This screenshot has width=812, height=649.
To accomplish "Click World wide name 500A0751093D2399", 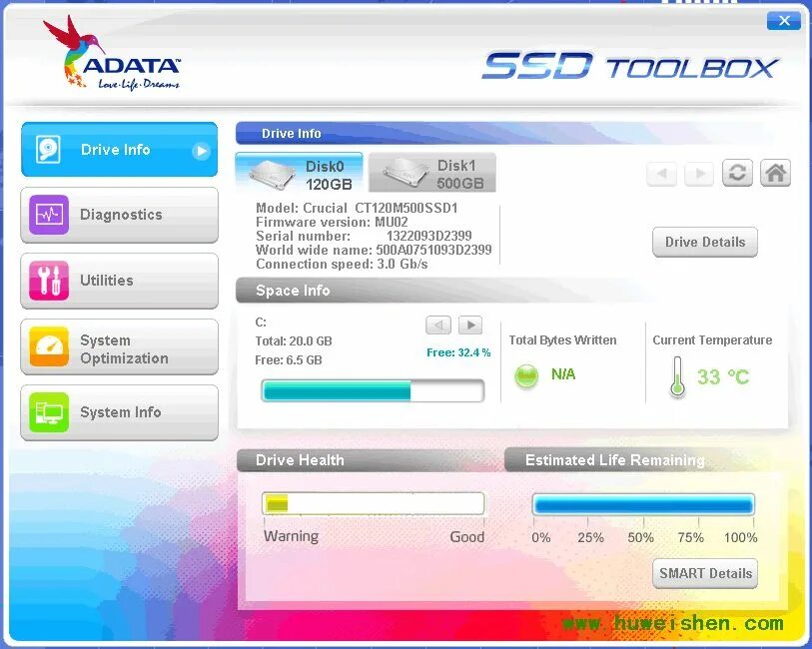I will click(x=374, y=250).
